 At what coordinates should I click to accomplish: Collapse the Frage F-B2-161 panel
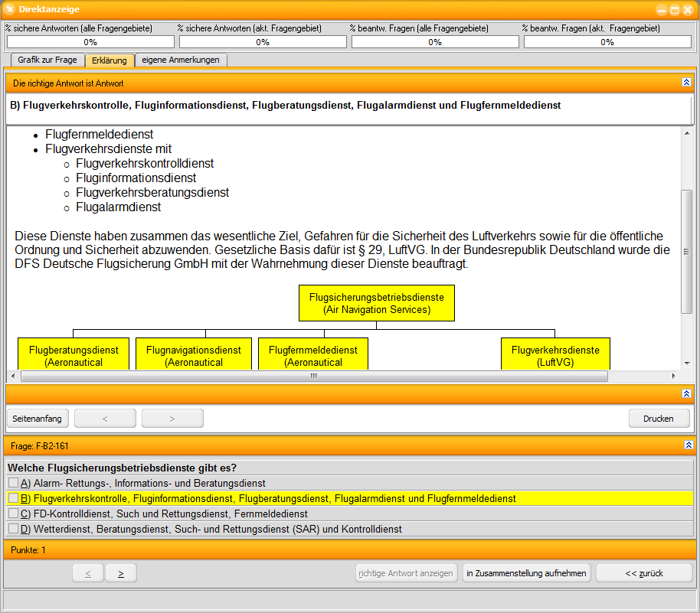pyautogui.click(x=689, y=445)
